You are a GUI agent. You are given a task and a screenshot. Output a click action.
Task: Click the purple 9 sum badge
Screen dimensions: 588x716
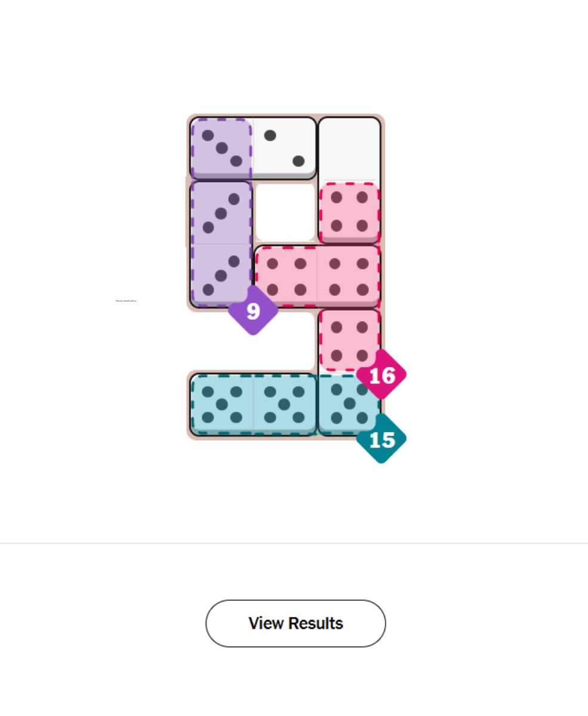(253, 311)
